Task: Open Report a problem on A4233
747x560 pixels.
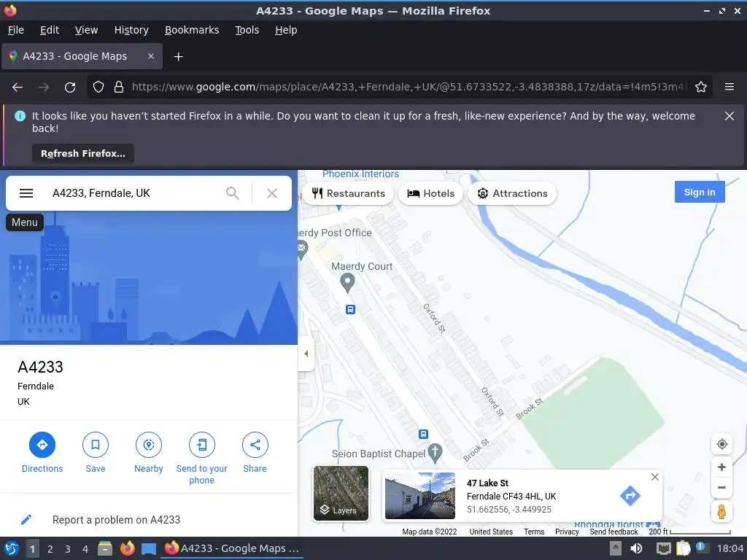Action: point(116,519)
